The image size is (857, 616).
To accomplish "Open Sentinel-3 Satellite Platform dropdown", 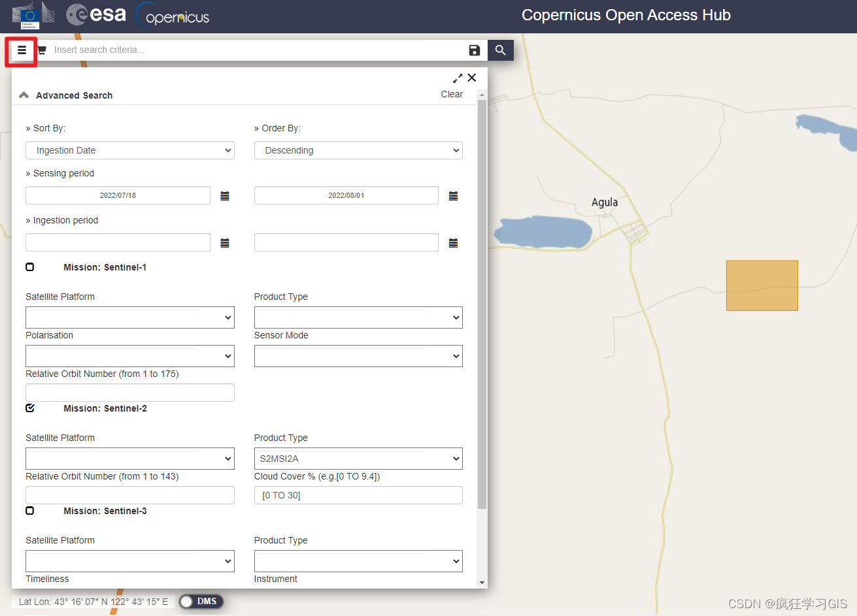I will [x=130, y=561].
